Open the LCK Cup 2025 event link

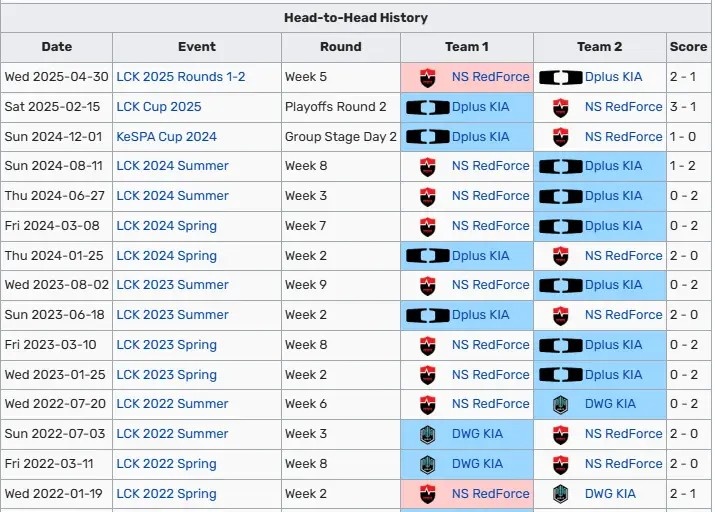[159, 107]
